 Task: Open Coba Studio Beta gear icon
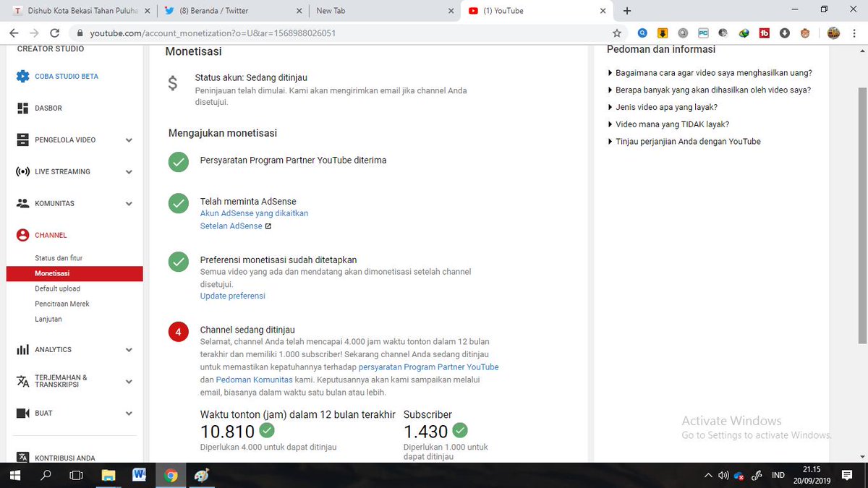22,76
